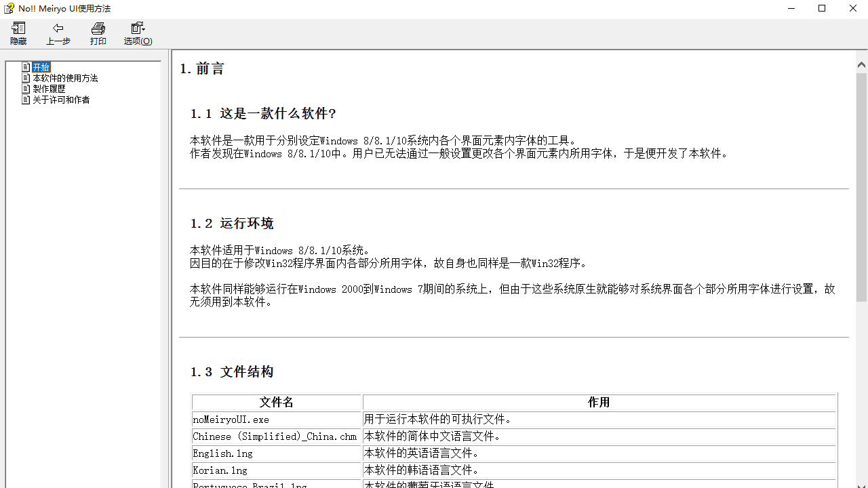This screenshot has height=488, width=868.
Task: Minimize the help window
Action: (x=791, y=9)
